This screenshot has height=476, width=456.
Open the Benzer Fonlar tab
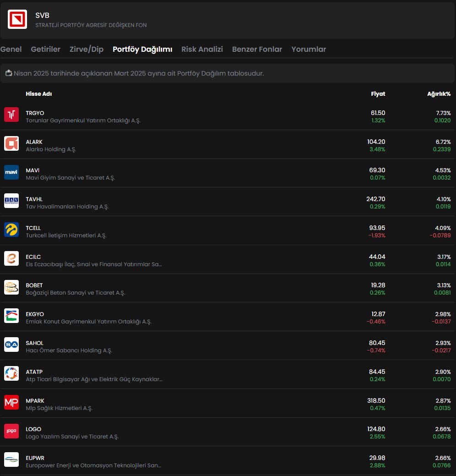(x=257, y=49)
